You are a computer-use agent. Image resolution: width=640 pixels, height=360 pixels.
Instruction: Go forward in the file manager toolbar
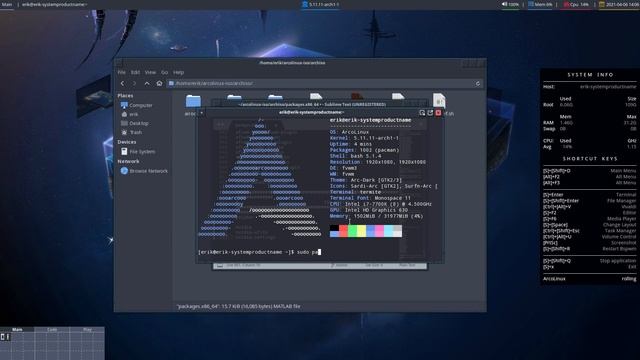[134, 83]
